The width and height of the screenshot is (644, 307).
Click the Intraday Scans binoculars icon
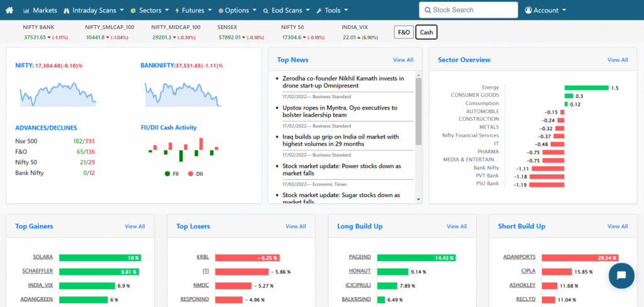coord(67,11)
